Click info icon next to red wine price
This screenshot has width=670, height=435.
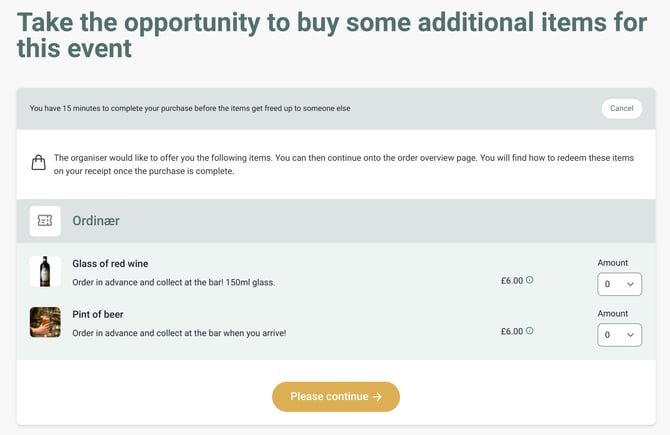530,280
